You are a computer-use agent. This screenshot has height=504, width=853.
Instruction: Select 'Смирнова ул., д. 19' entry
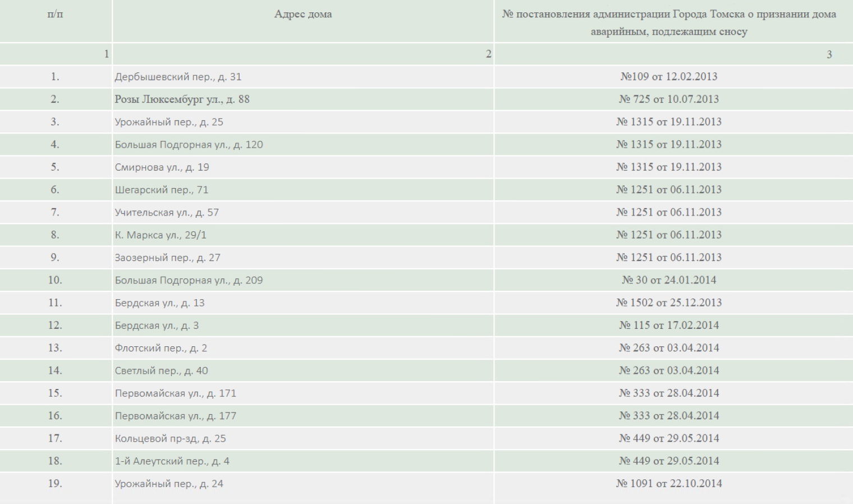click(x=162, y=167)
